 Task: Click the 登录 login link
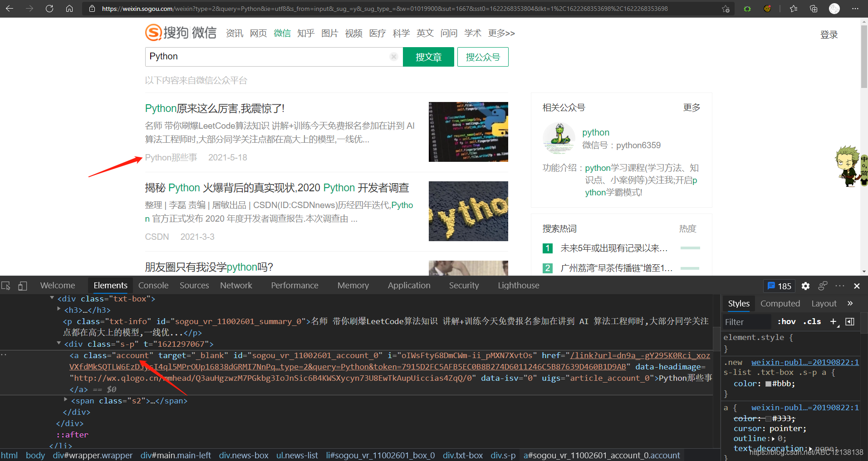pyautogui.click(x=829, y=35)
